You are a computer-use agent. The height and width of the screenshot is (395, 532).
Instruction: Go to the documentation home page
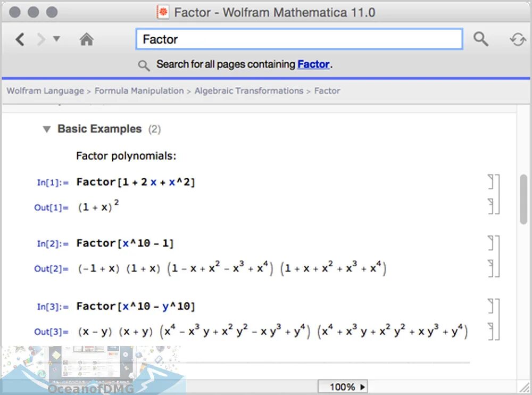click(x=87, y=39)
